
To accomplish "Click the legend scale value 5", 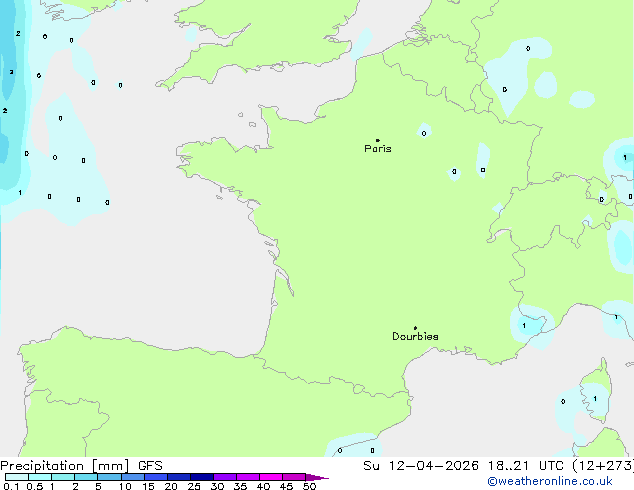I will pos(98,486).
